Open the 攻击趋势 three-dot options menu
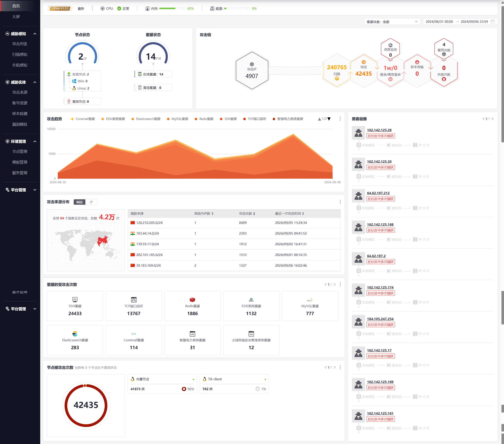504x444 pixels. [340, 119]
